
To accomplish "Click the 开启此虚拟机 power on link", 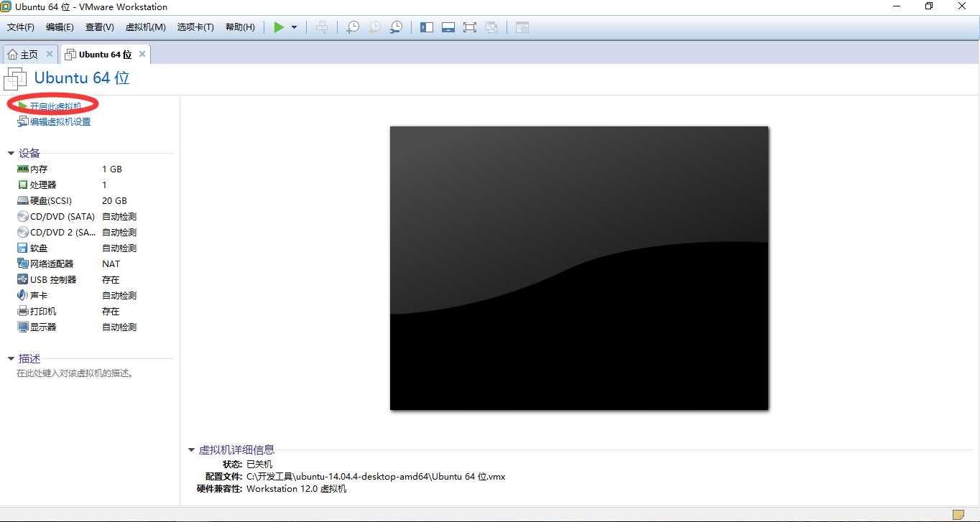I will click(55, 106).
